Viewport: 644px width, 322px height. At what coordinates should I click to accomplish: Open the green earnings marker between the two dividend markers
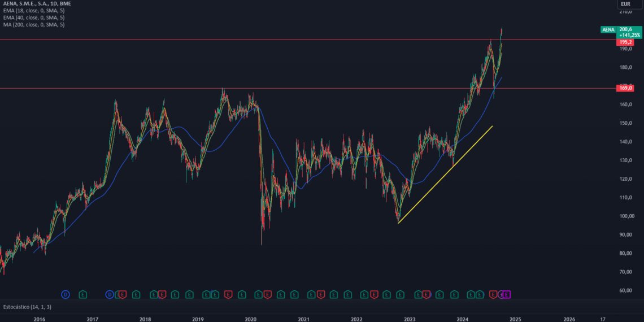click(x=83, y=294)
